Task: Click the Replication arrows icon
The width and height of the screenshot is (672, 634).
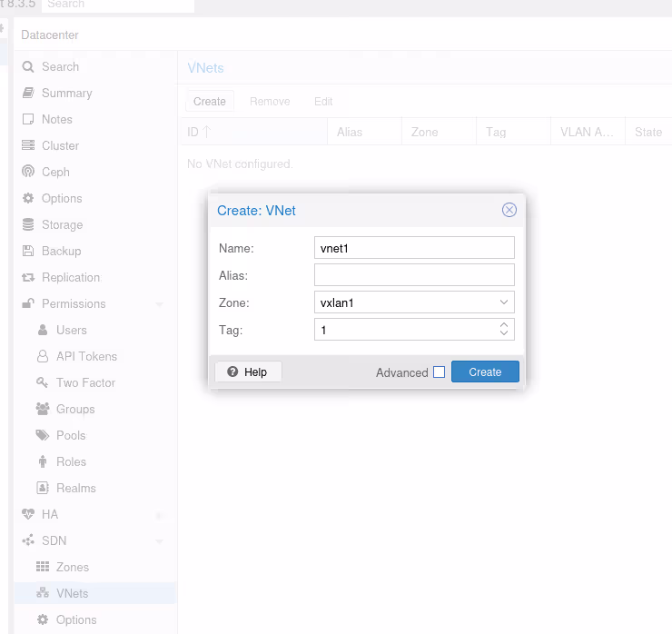Action: pyautogui.click(x=28, y=277)
